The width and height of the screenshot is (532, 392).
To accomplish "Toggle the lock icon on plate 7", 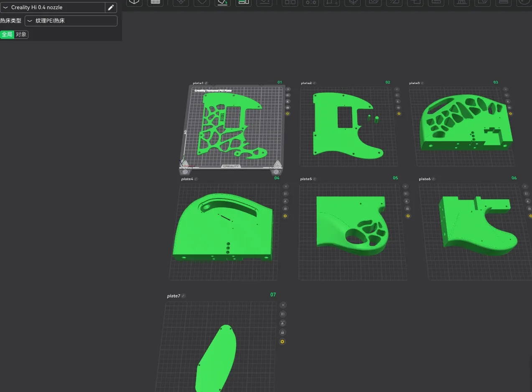I will [x=283, y=332].
